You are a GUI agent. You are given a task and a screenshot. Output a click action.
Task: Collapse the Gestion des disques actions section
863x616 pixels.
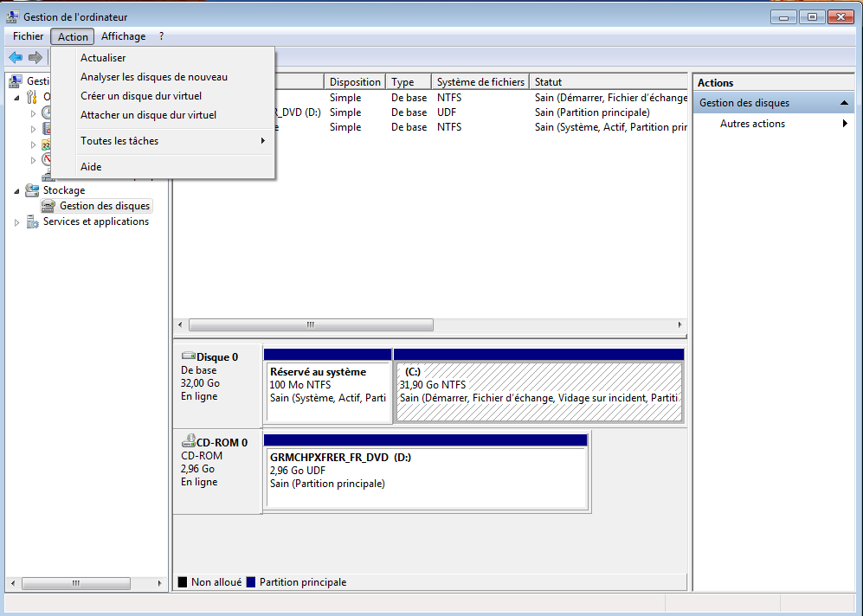click(x=845, y=103)
